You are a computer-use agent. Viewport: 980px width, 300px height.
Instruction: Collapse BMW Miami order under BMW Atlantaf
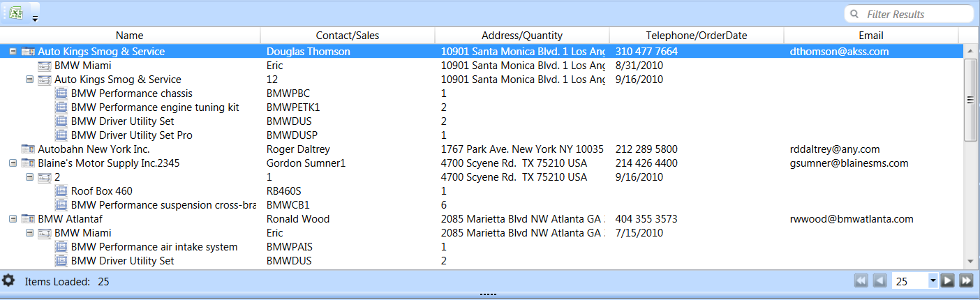click(29, 233)
